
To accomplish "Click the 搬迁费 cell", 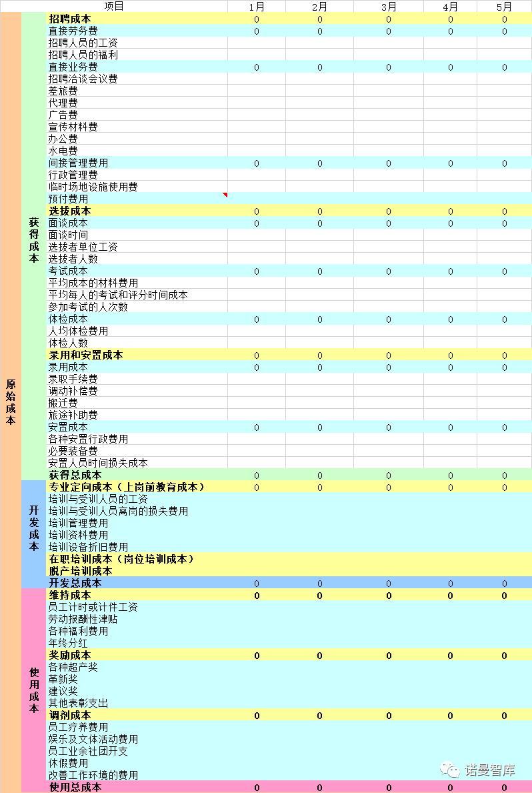I will [x=137, y=403].
